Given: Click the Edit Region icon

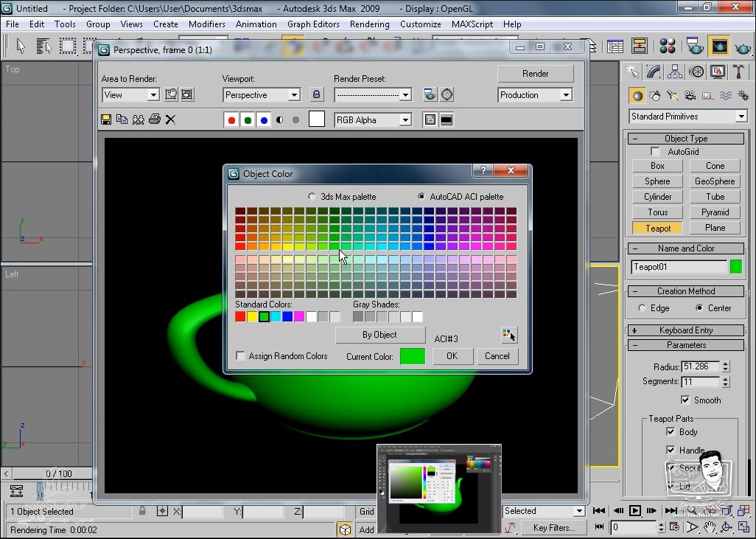Looking at the screenshot, I should coord(171,94).
